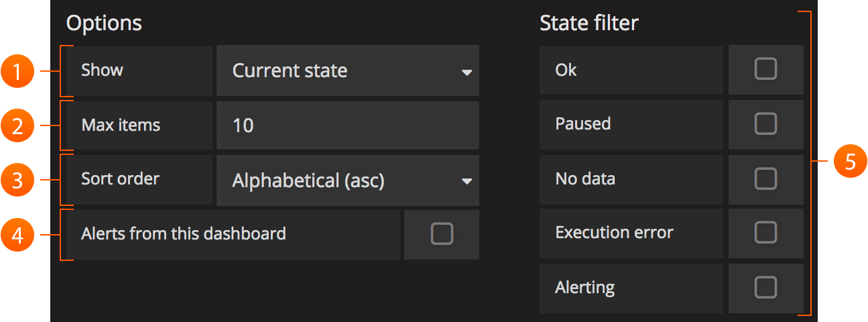Enable the Ok state filter checkbox
868x322 pixels.
pos(765,69)
